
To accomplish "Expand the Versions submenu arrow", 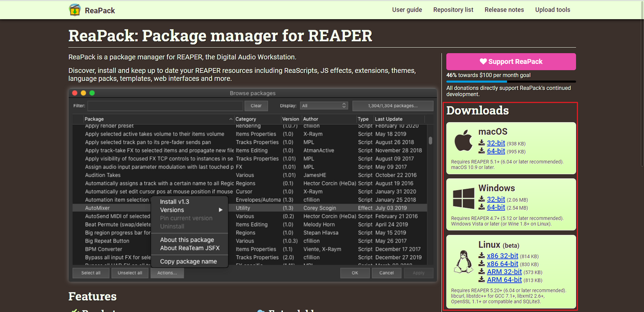I will (220, 210).
